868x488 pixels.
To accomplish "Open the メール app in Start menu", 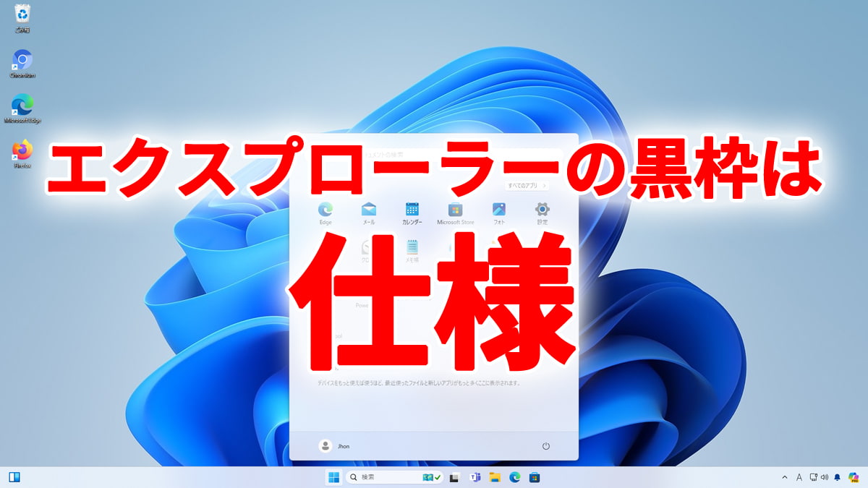I will click(x=369, y=213).
